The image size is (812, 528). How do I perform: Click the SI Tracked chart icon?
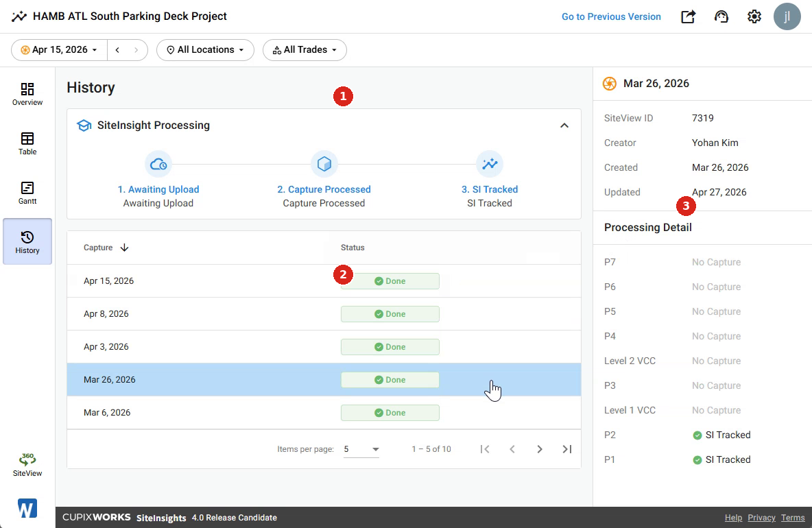(x=490, y=164)
